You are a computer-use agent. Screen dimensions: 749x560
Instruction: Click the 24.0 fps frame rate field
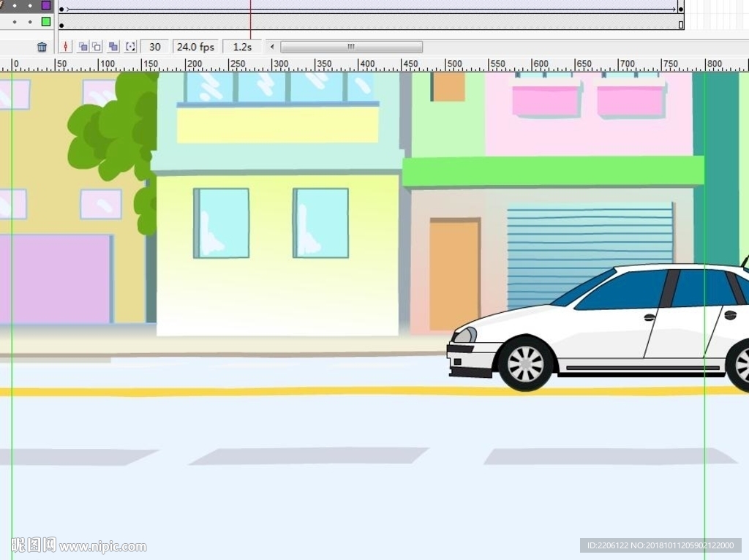pyautogui.click(x=195, y=47)
